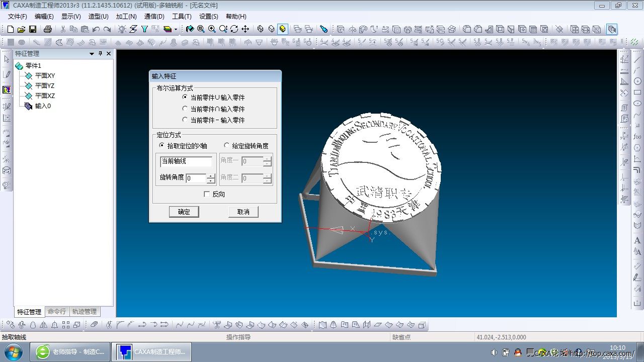Screen dimensions: 644x362
Task: Select 输入0 in the feature tree
Action: point(43,106)
